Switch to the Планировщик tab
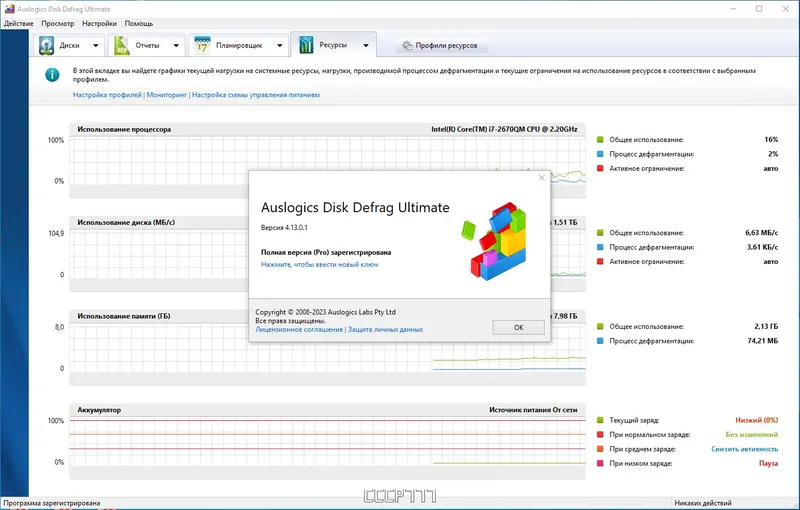Screen dimensions: 800x510 click(x=239, y=45)
